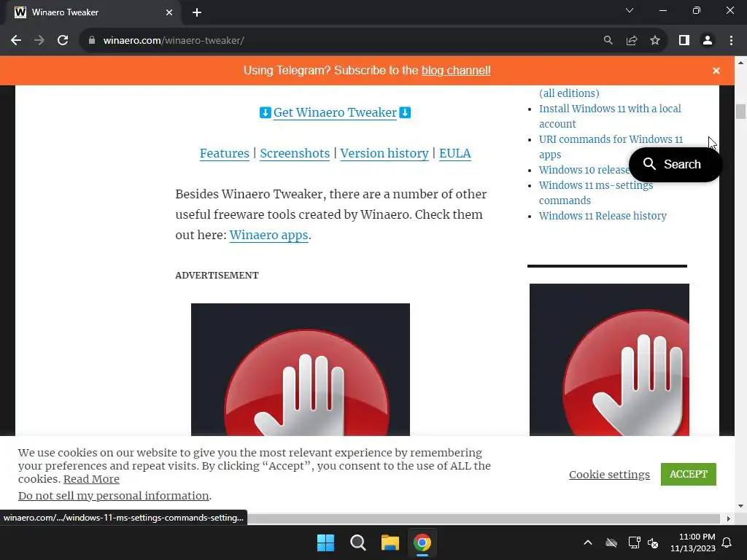The image size is (747, 560).
Task: Click the address bar URL
Action: [174, 41]
